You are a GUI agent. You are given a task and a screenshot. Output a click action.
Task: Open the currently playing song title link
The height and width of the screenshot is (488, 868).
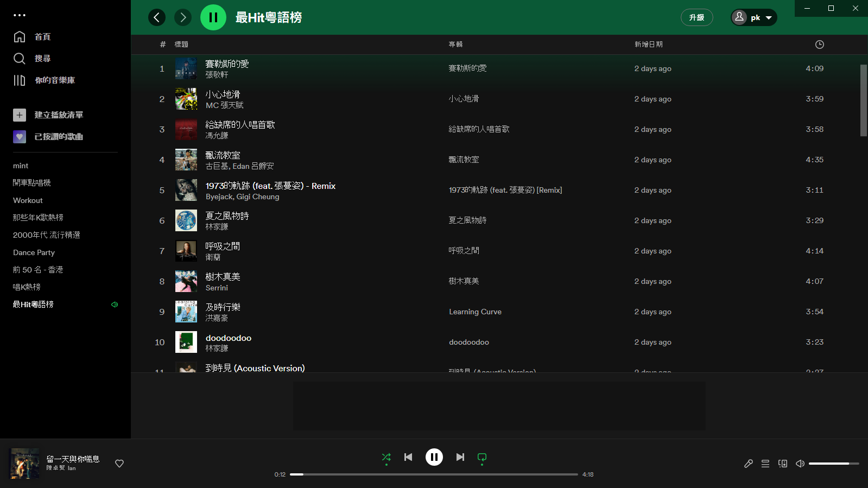point(73,459)
